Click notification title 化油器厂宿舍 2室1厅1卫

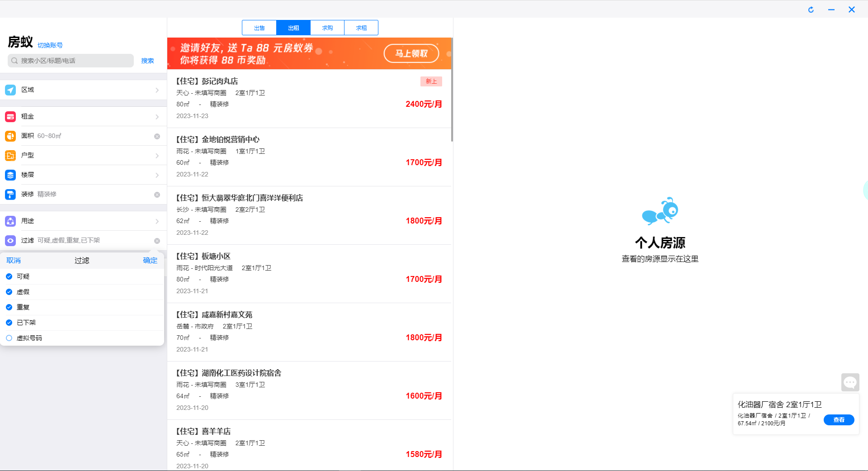coord(779,404)
